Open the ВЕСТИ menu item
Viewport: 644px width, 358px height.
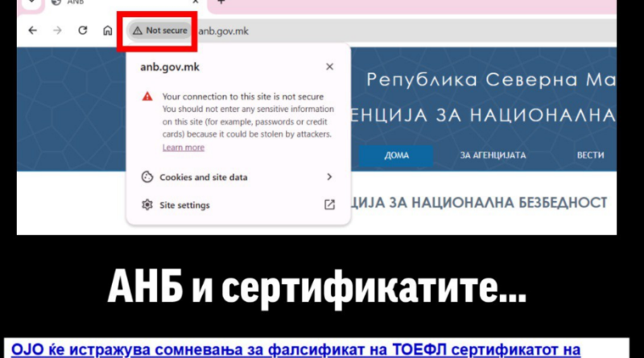coord(590,155)
